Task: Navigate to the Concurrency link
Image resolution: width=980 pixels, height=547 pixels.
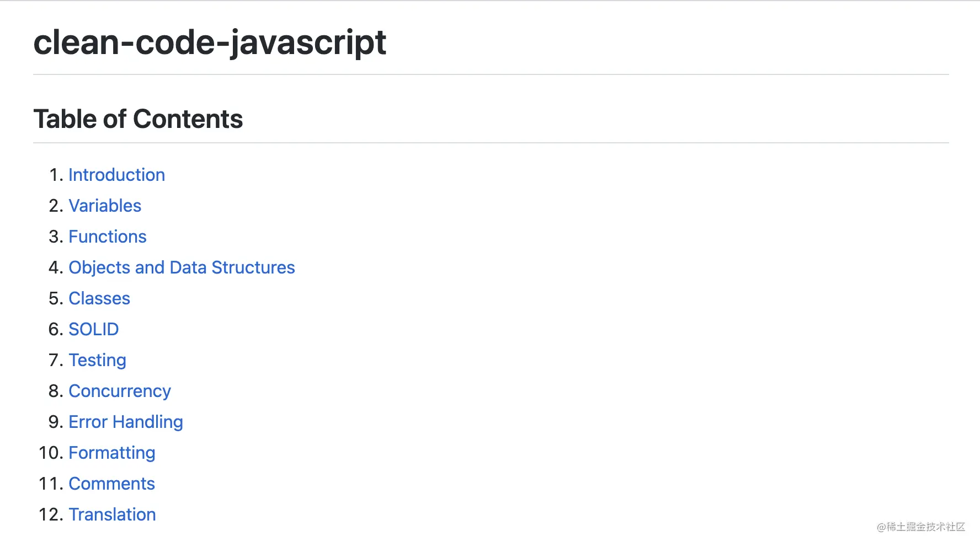Action: point(120,391)
